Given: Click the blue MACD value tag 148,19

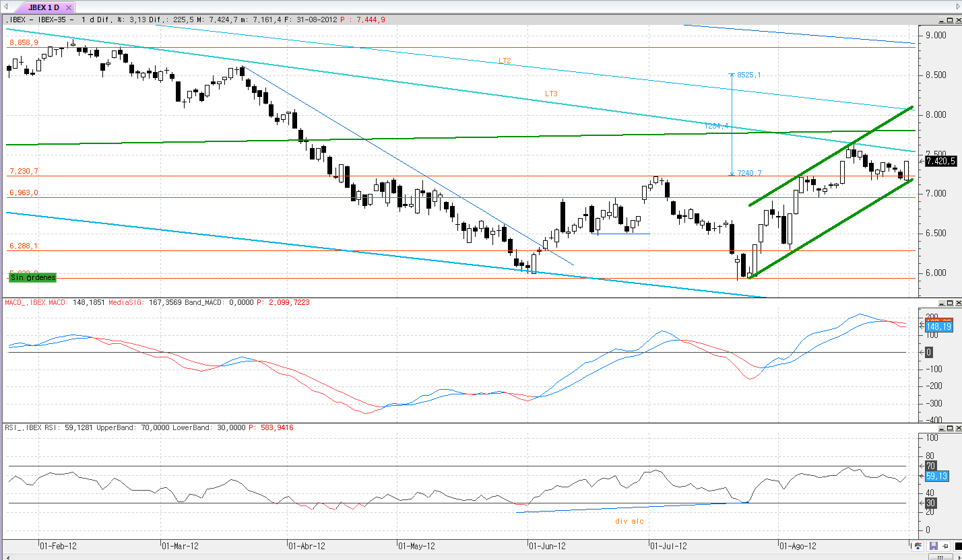Looking at the screenshot, I should 939,326.
